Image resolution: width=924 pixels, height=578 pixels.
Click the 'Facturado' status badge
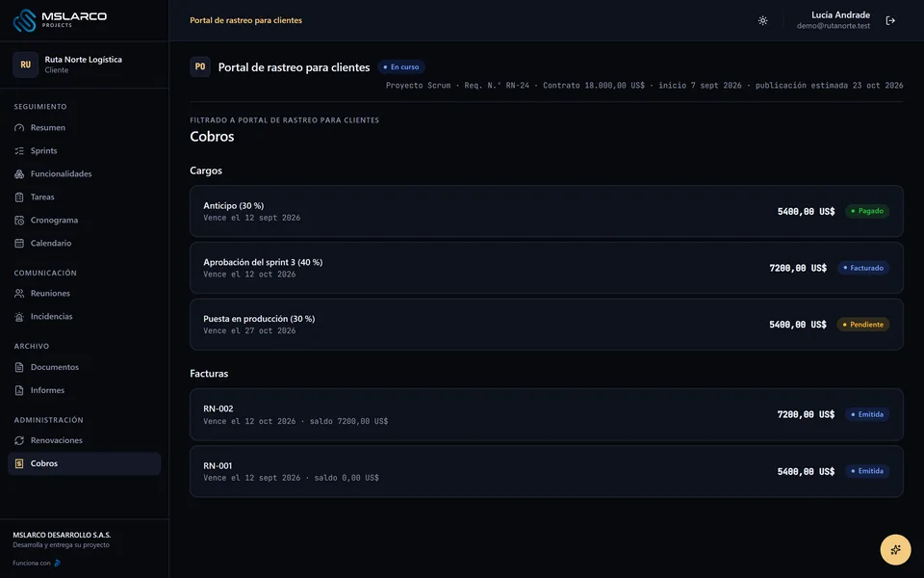tap(863, 268)
